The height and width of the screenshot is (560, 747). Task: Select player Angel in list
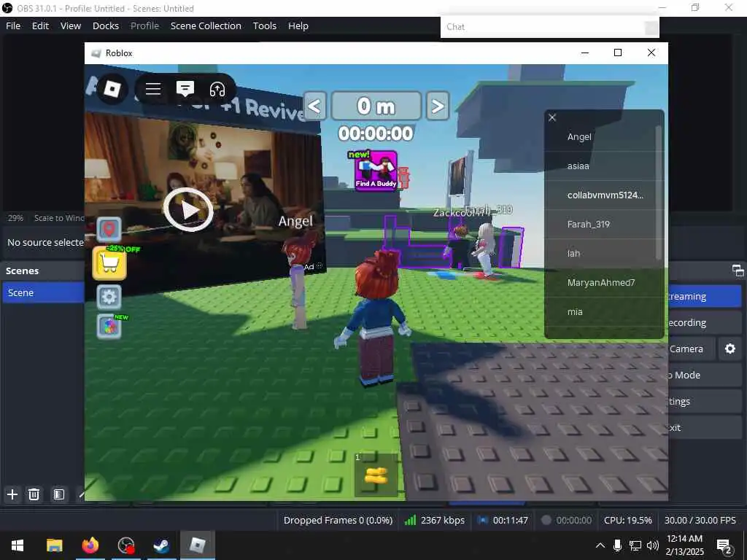pos(600,137)
